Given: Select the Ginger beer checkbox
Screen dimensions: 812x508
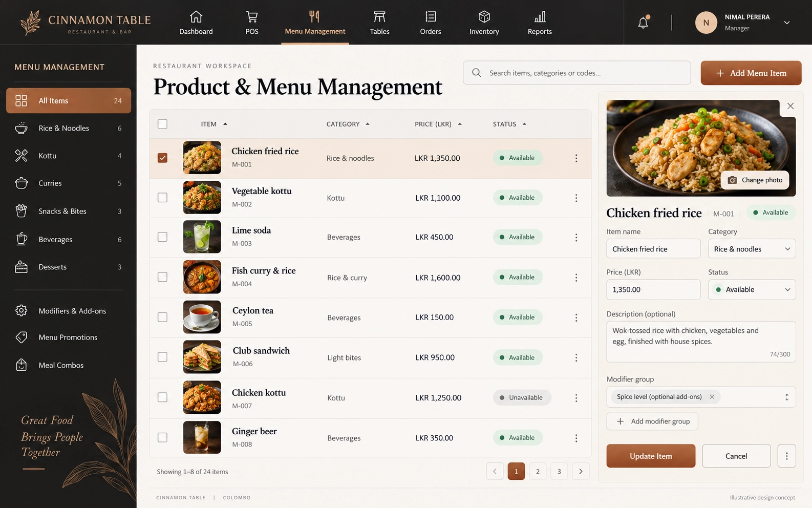Looking at the screenshot, I should coord(162,438).
